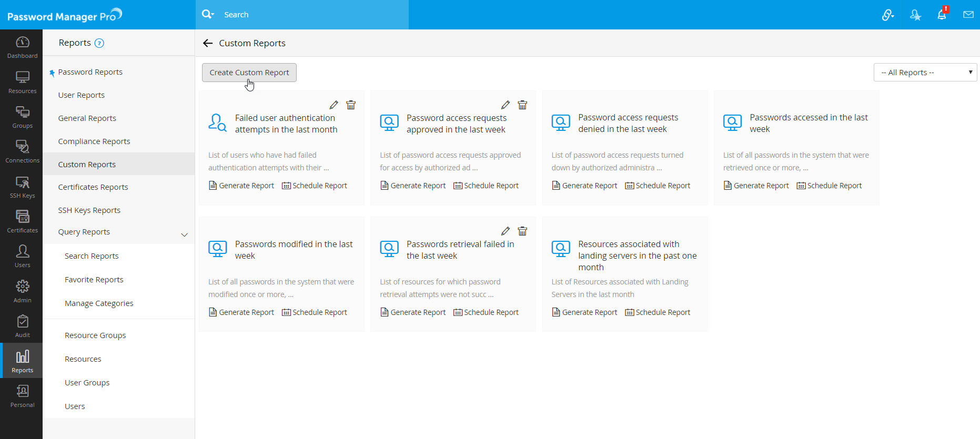Schedule Report for Passwords accessed last week
This screenshot has width=980, height=439.
(829, 186)
